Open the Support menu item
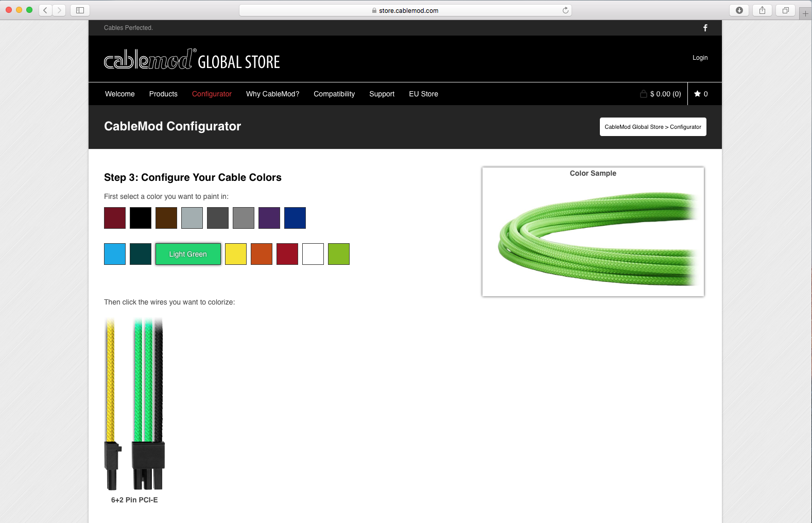This screenshot has height=523, width=812. (x=382, y=94)
